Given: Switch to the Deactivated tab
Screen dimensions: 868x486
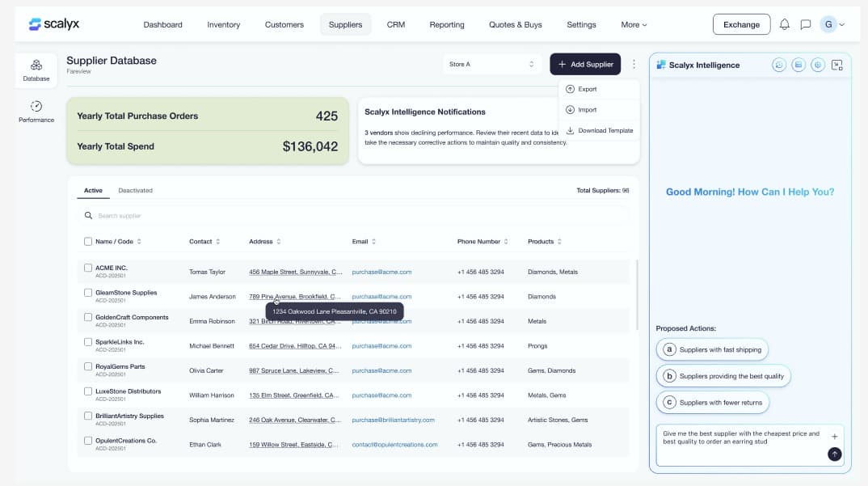Looking at the screenshot, I should pyautogui.click(x=135, y=191).
